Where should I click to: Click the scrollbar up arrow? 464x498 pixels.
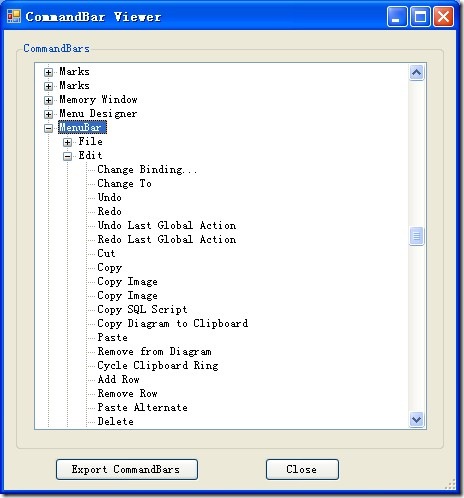click(416, 72)
